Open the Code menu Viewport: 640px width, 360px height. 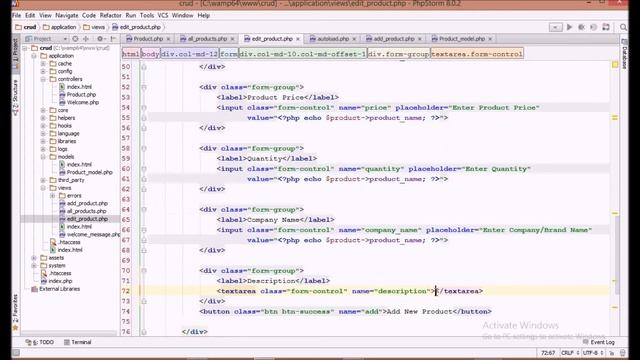(x=89, y=16)
